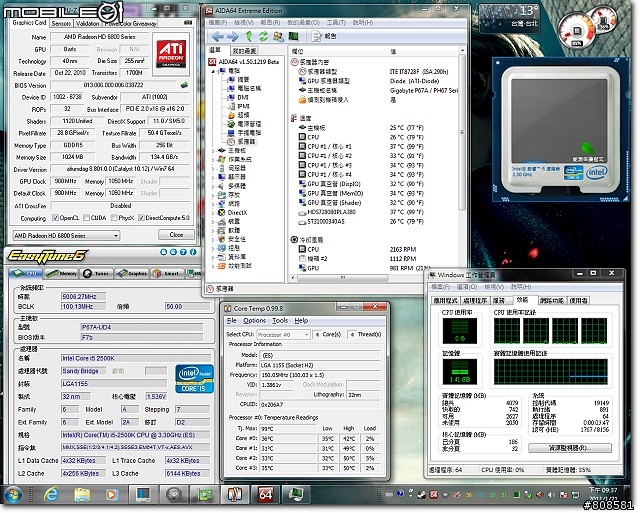Click the green up-level arrow in AIDA64
The height and width of the screenshot is (513, 640).
pyautogui.click(x=249, y=37)
